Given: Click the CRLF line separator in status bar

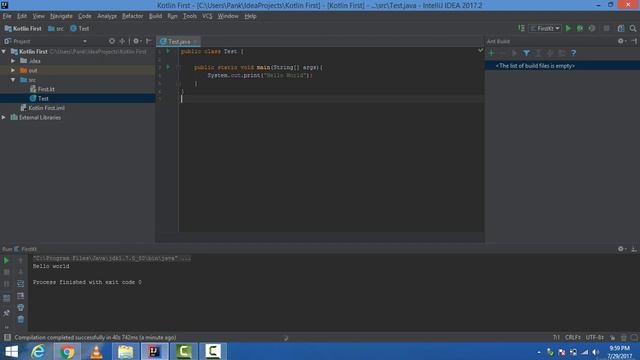Looking at the screenshot, I should [573, 338].
